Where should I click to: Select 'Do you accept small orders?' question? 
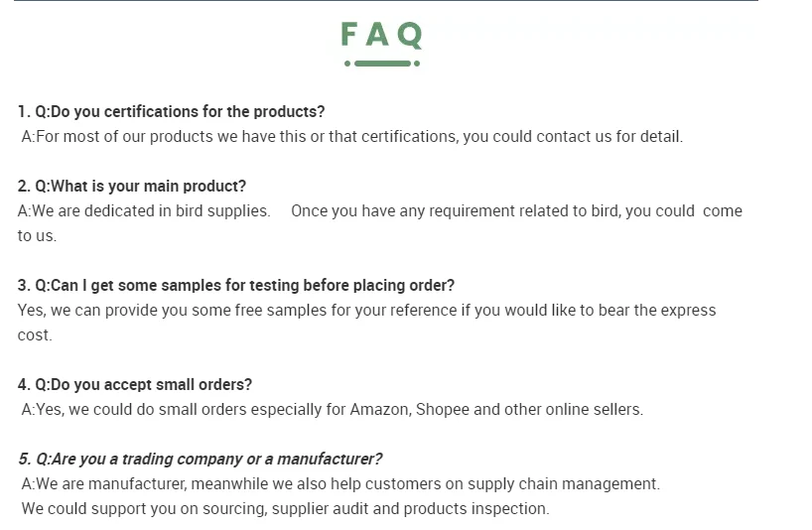click(135, 384)
